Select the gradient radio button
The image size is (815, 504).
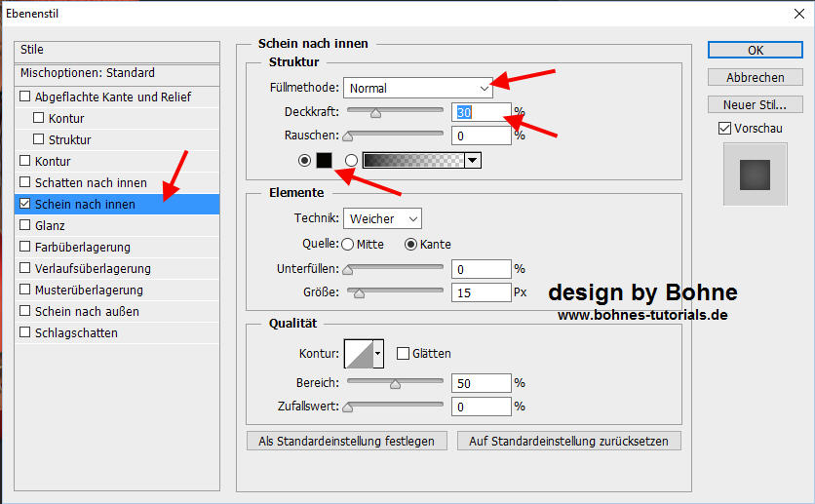tap(350, 160)
